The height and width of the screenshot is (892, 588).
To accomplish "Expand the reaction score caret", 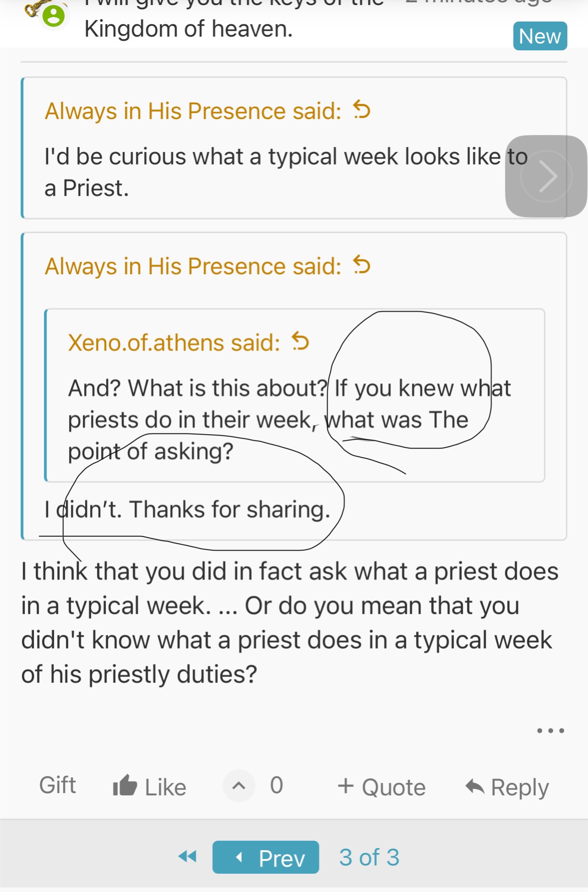I will click(x=239, y=786).
